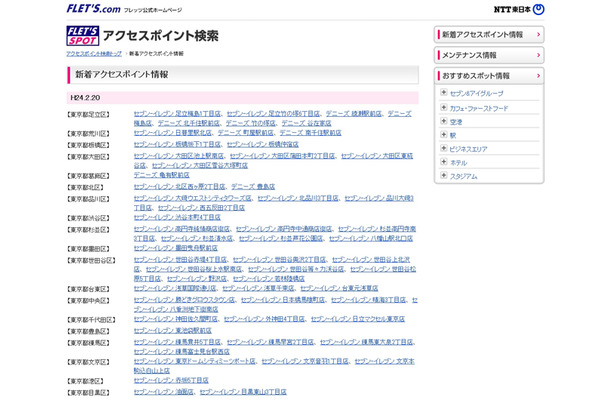The height and width of the screenshot is (400, 610).
Task: Click the NTT東日本 logo
Action: (x=519, y=9)
